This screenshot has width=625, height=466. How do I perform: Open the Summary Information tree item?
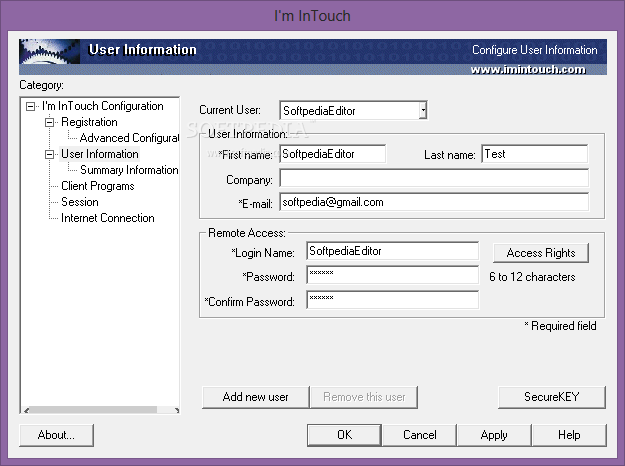pyautogui.click(x=129, y=170)
